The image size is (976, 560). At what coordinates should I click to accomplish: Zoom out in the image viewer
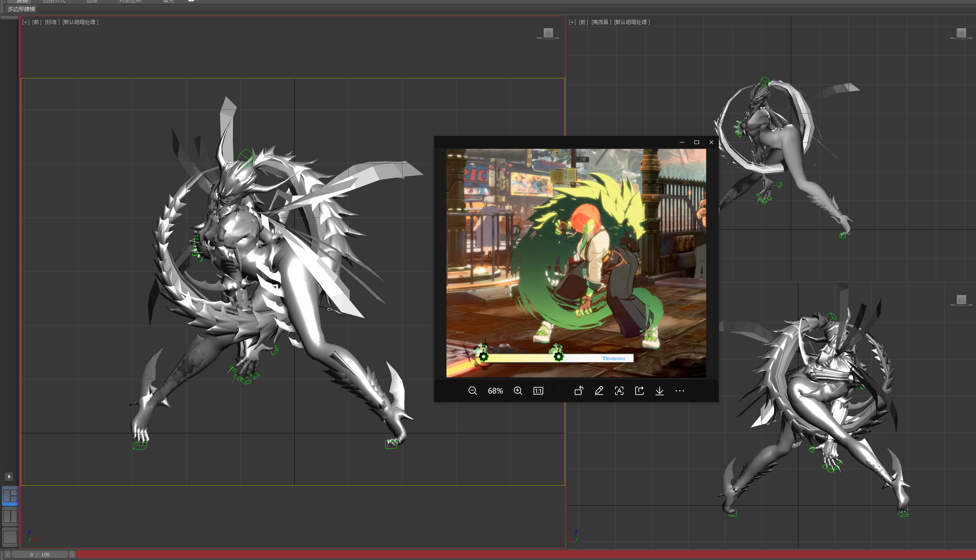click(x=473, y=391)
